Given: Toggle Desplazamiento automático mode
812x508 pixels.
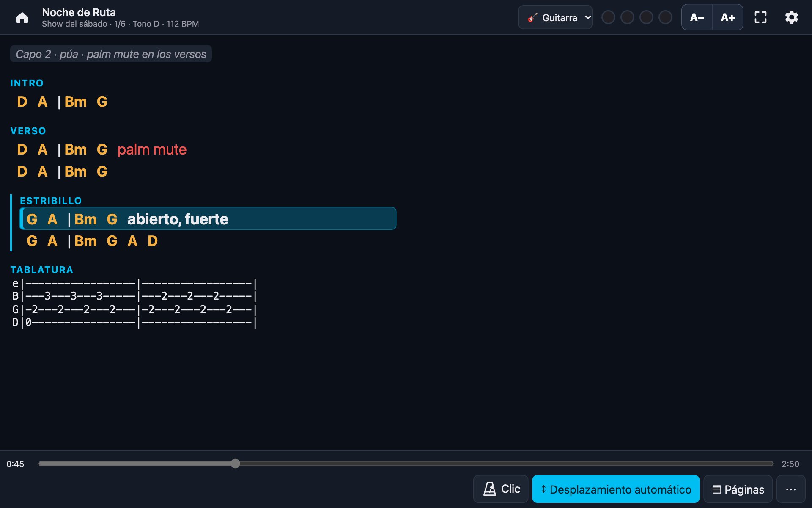Looking at the screenshot, I should (616, 489).
